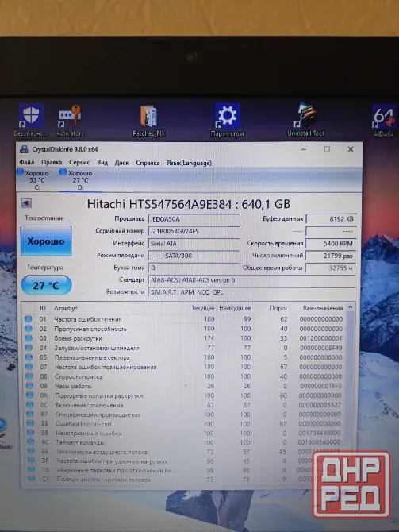399x532 pixels.
Task: Click the scroll up arrow of attribute list
Action: [x=351, y=307]
